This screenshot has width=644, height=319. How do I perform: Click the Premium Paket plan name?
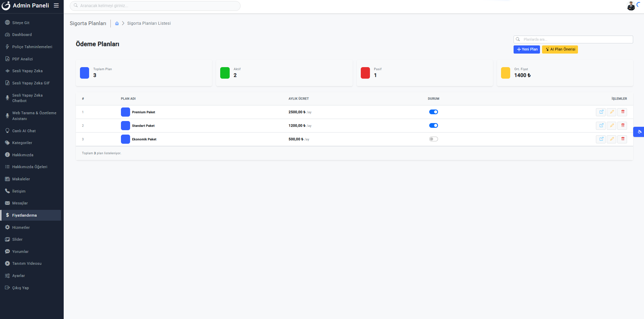coord(144,112)
